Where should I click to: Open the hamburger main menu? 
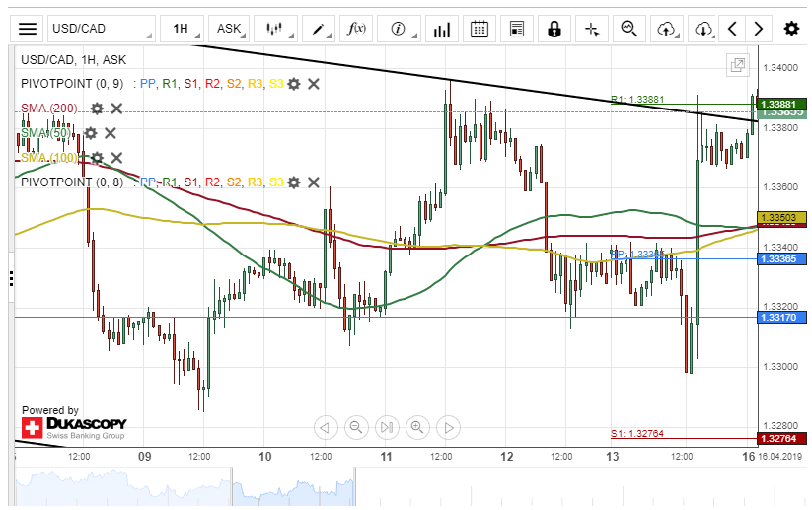(x=29, y=29)
